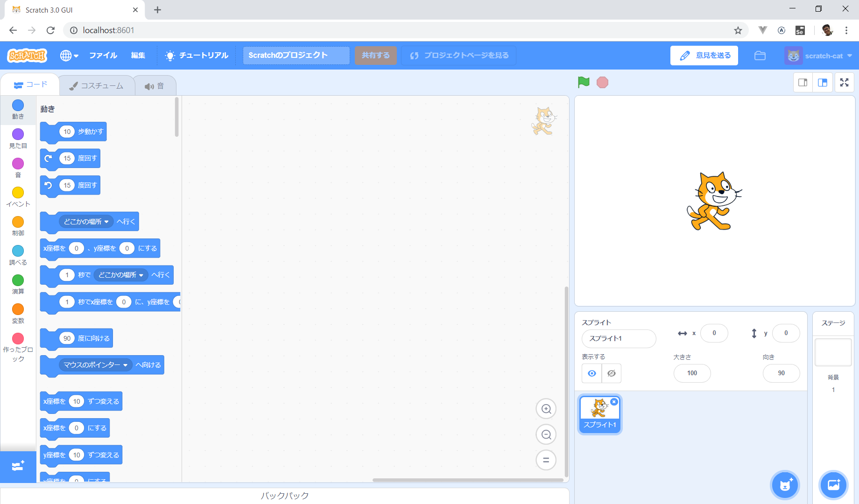The width and height of the screenshot is (859, 504).
Task: Open the Scratch logo home link
Action: (27, 56)
